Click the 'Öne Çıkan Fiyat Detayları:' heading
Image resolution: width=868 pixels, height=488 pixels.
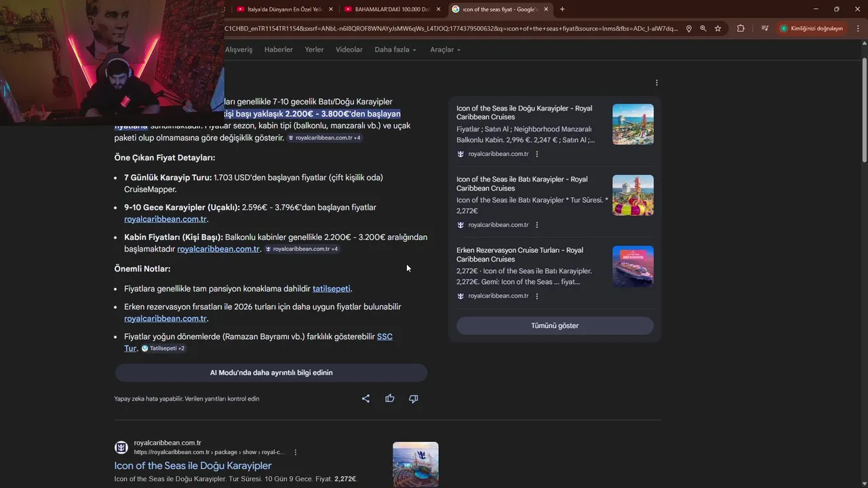coord(165,158)
